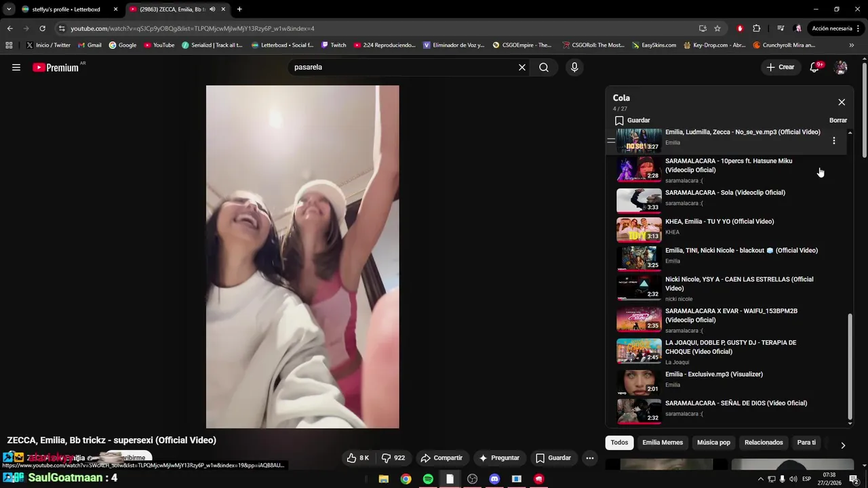Run the search with the magnifier icon
Viewport: 868px width, 488px height.
pyautogui.click(x=544, y=67)
